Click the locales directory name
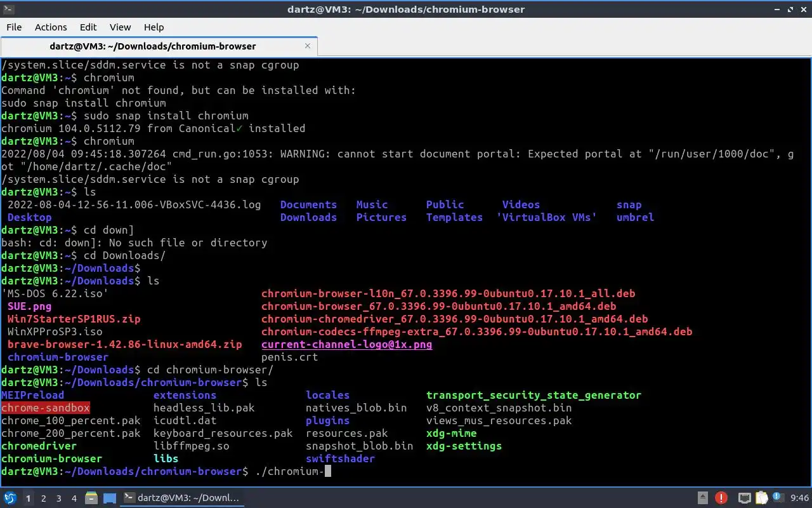This screenshot has height=508, width=812. click(x=328, y=395)
